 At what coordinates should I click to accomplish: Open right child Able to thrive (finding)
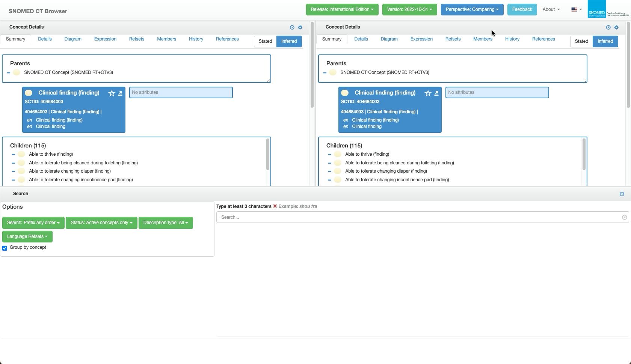367,154
